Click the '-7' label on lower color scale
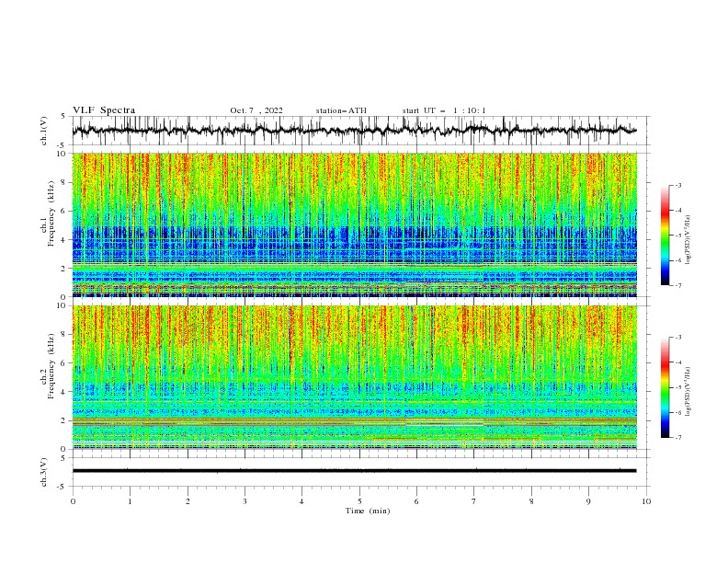728x563 pixels. coord(677,438)
